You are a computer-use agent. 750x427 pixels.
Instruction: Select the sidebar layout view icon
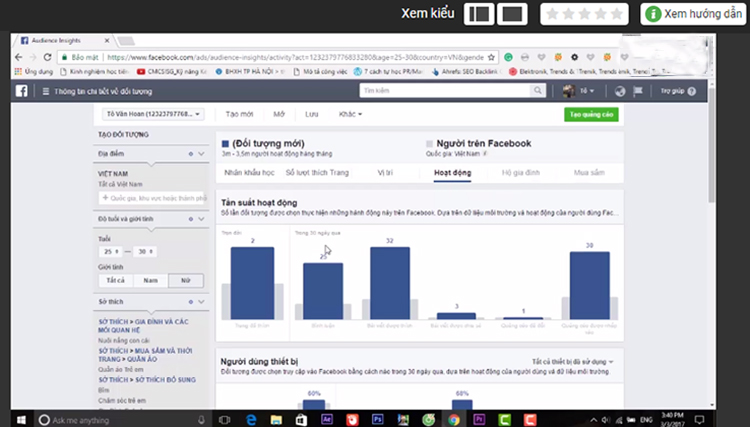click(x=479, y=14)
